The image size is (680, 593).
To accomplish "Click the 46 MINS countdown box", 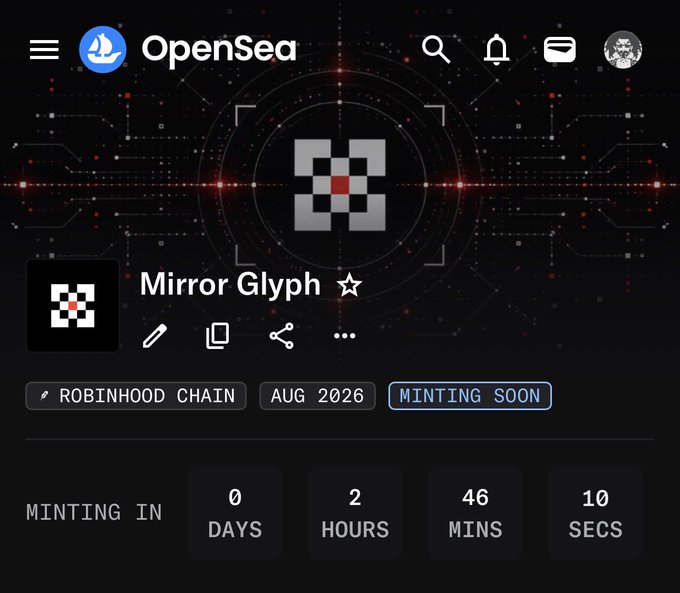I will point(475,513).
